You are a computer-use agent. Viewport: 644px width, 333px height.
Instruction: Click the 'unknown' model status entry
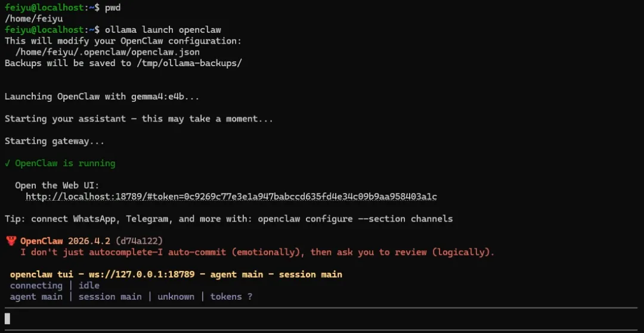point(176,297)
